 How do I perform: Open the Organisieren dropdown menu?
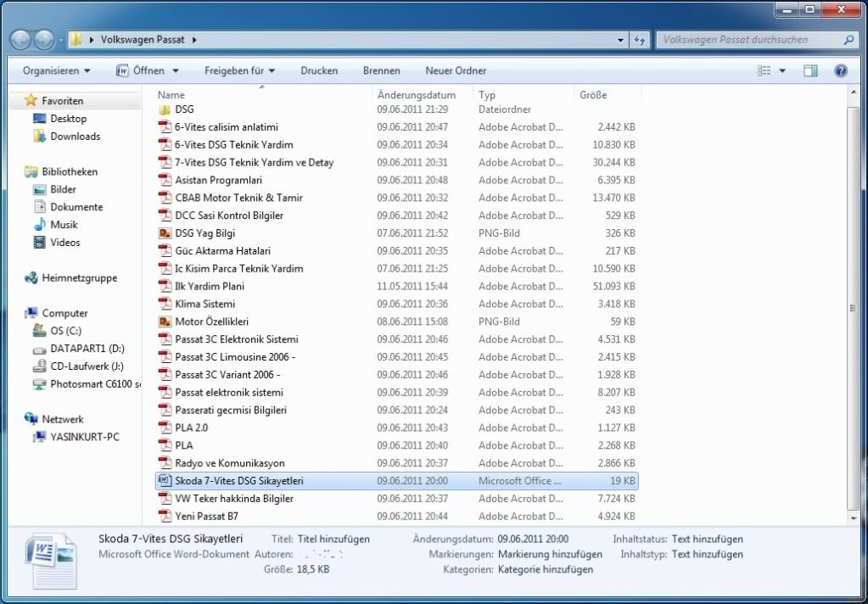(57, 71)
